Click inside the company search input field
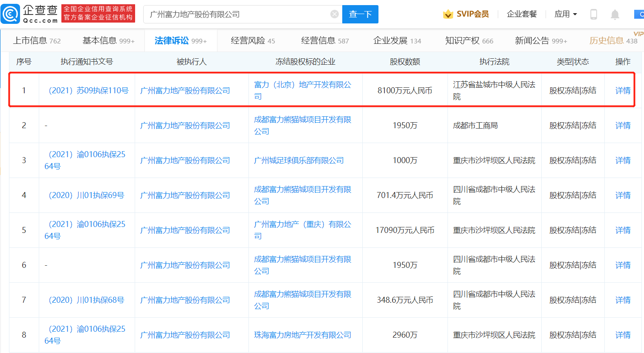 [x=234, y=14]
